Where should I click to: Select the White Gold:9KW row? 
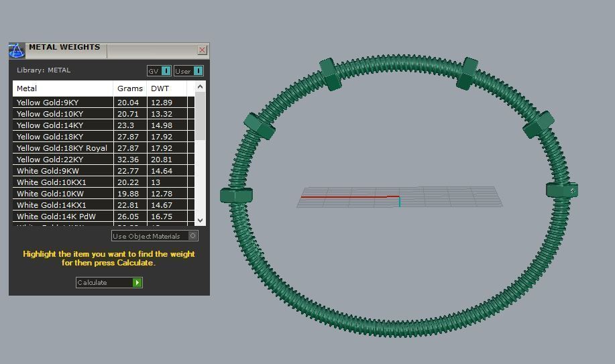tap(103, 171)
